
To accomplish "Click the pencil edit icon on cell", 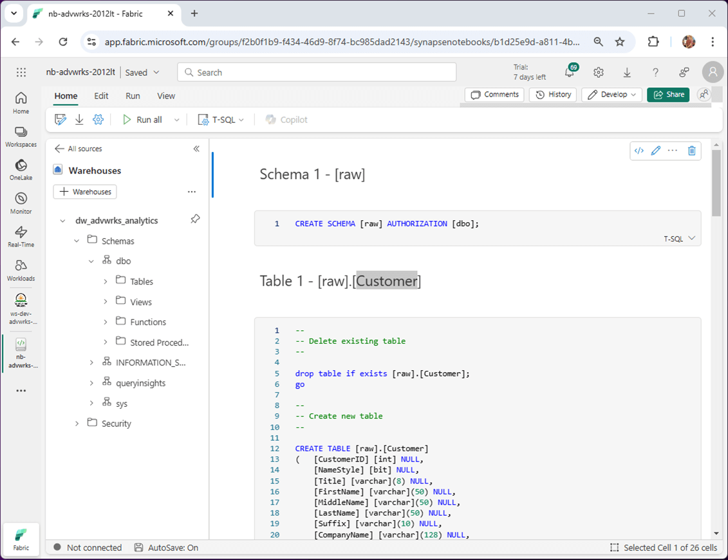I will pos(656,151).
